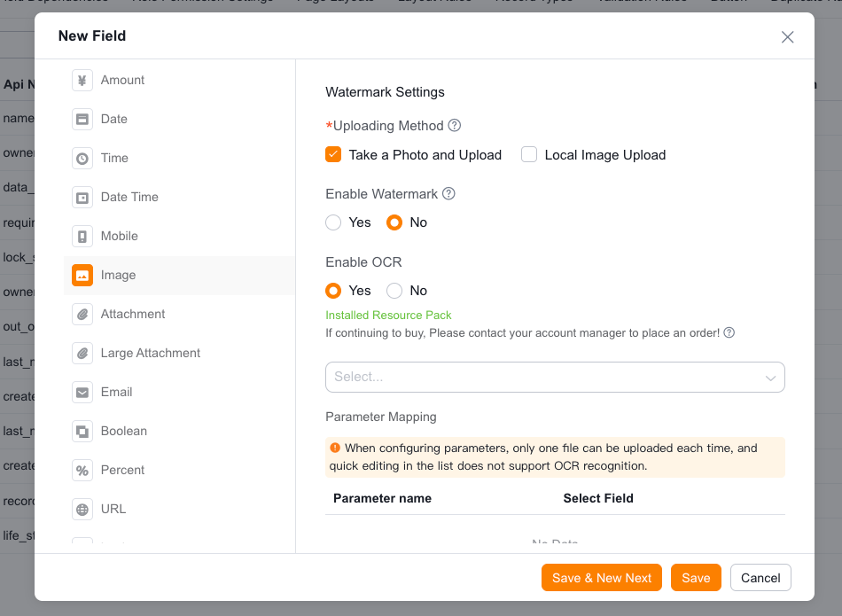Screen dimensions: 842x616
Task: Select No for Enable Watermark
Action: pyautogui.click(x=394, y=222)
